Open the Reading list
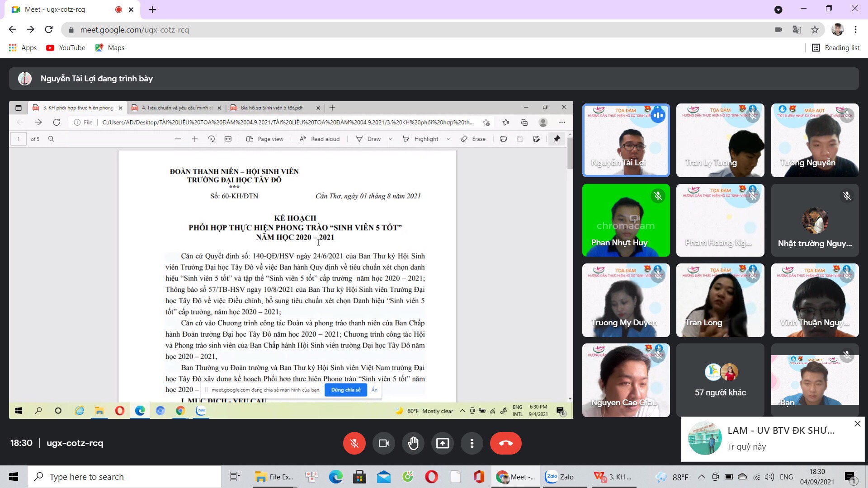The image size is (868, 488). click(x=835, y=48)
